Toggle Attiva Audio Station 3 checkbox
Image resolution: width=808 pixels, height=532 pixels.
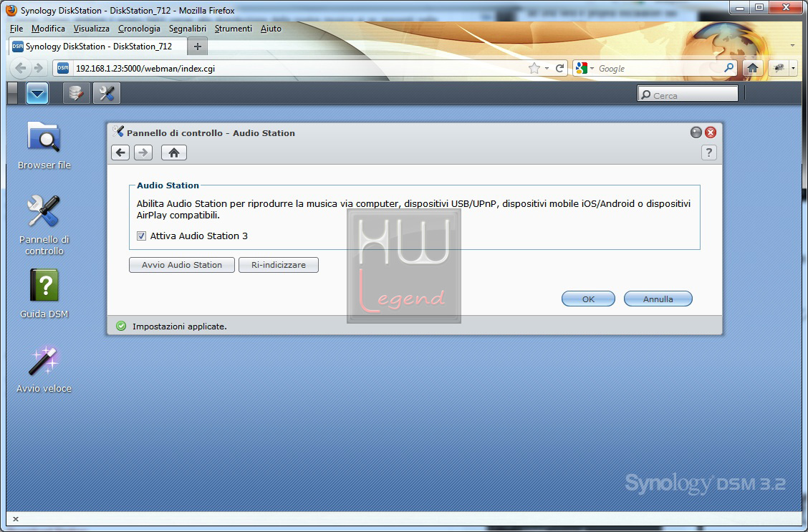point(141,236)
